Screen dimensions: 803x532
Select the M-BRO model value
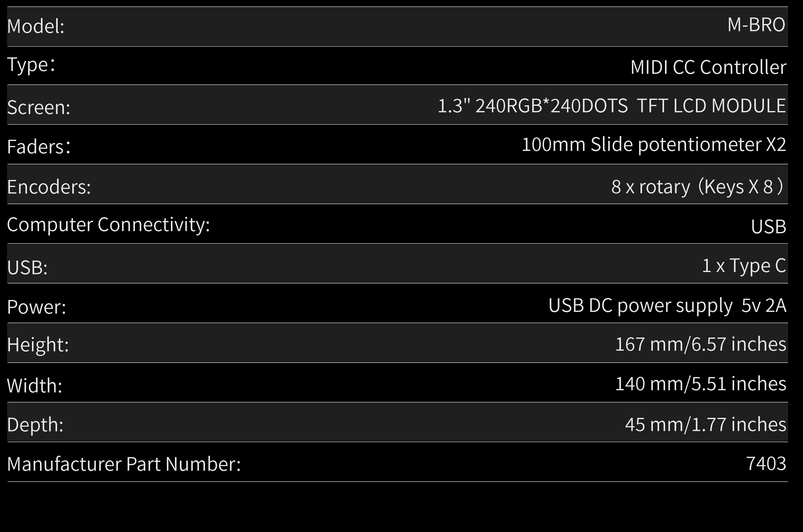(x=756, y=25)
